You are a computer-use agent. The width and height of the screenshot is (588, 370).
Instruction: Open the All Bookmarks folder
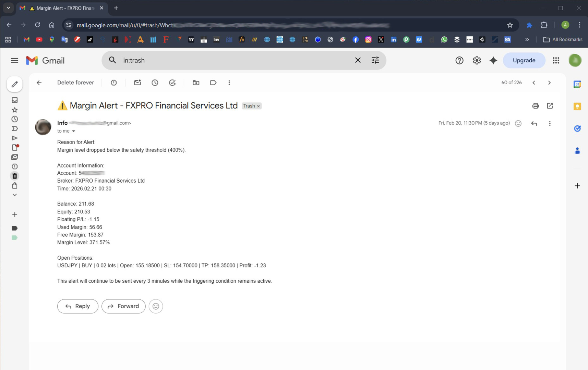[x=563, y=40]
